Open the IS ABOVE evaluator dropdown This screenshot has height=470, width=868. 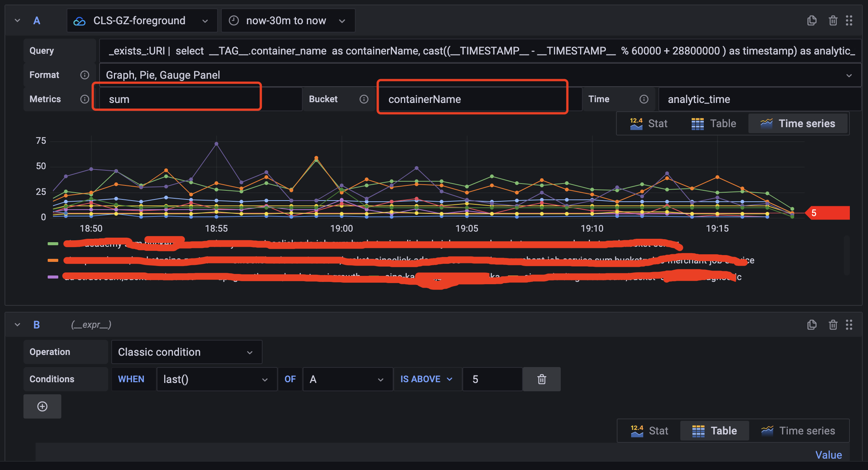click(427, 379)
